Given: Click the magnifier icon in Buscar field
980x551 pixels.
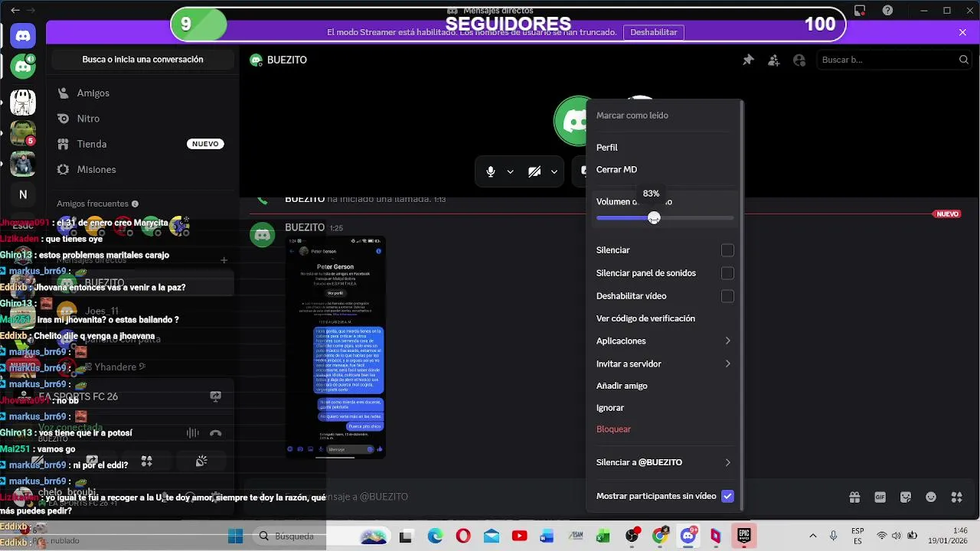Looking at the screenshot, I should 963,60.
